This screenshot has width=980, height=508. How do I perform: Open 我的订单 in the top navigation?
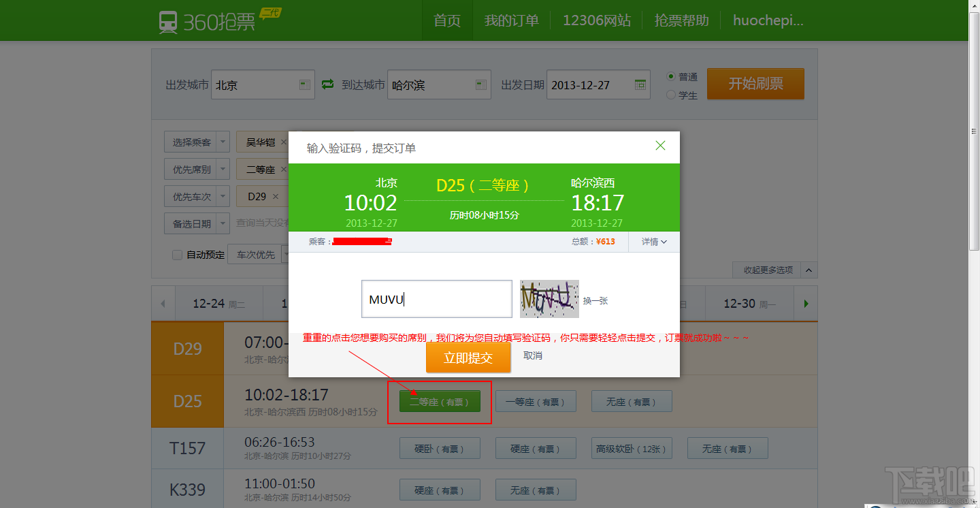click(511, 20)
